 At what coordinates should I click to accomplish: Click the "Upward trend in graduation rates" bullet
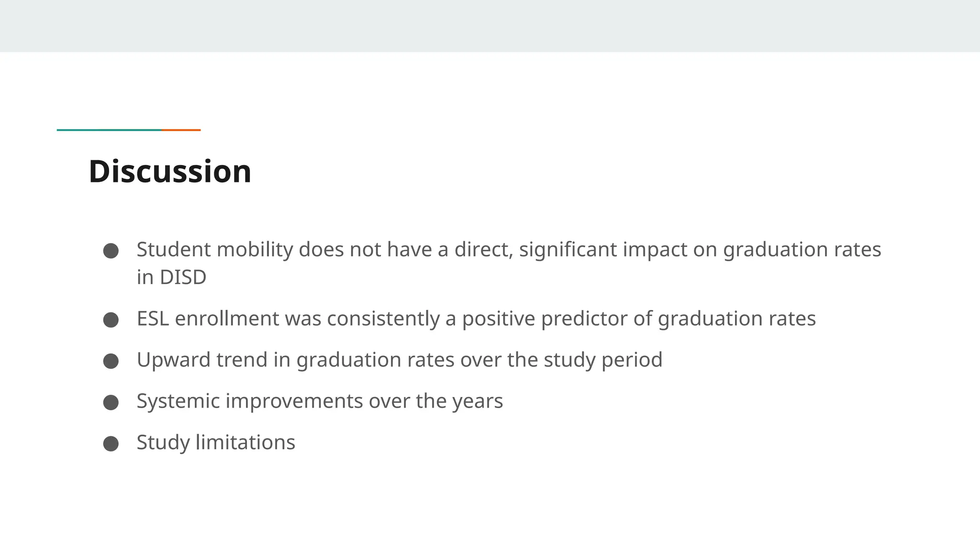(x=399, y=360)
